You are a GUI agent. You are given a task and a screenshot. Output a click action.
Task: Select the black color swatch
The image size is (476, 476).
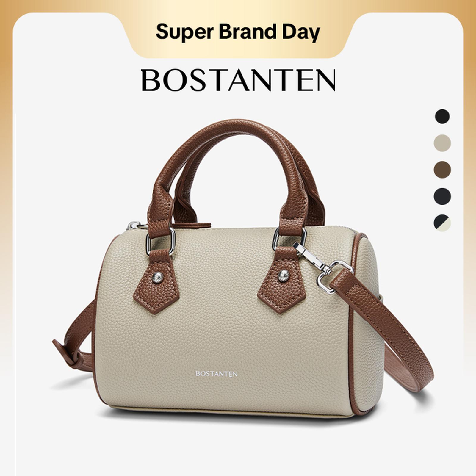click(442, 116)
